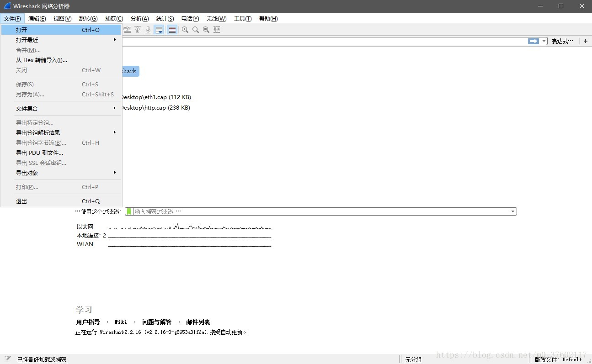This screenshot has height=364, width=592.
Task: Toggle auto scroll during live capture
Action: tap(159, 30)
